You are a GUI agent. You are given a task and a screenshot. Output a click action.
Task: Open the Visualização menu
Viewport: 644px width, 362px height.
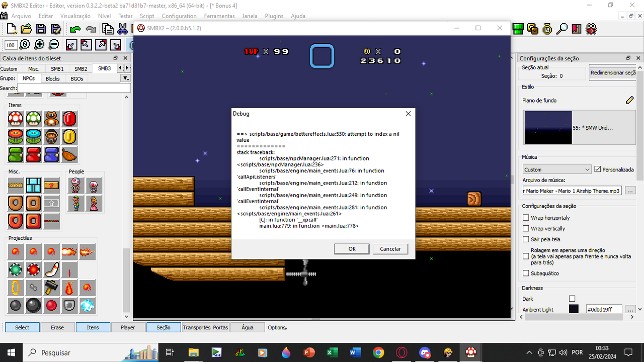click(75, 16)
